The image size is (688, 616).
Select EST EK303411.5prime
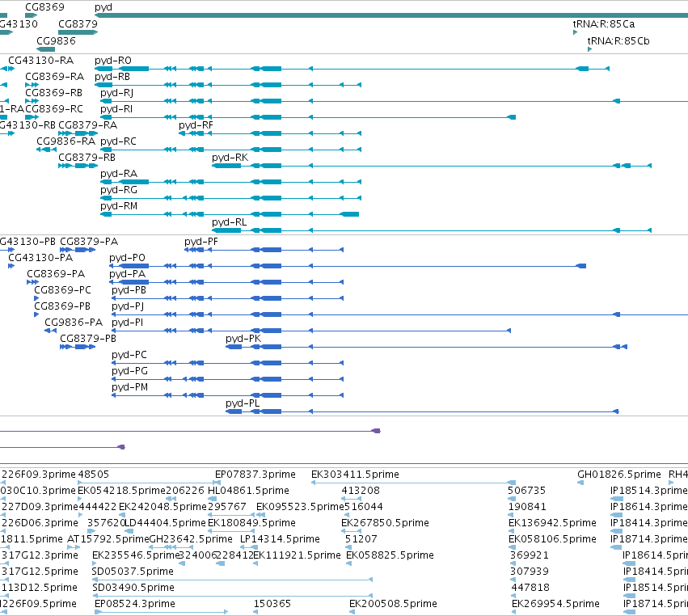(x=413, y=483)
